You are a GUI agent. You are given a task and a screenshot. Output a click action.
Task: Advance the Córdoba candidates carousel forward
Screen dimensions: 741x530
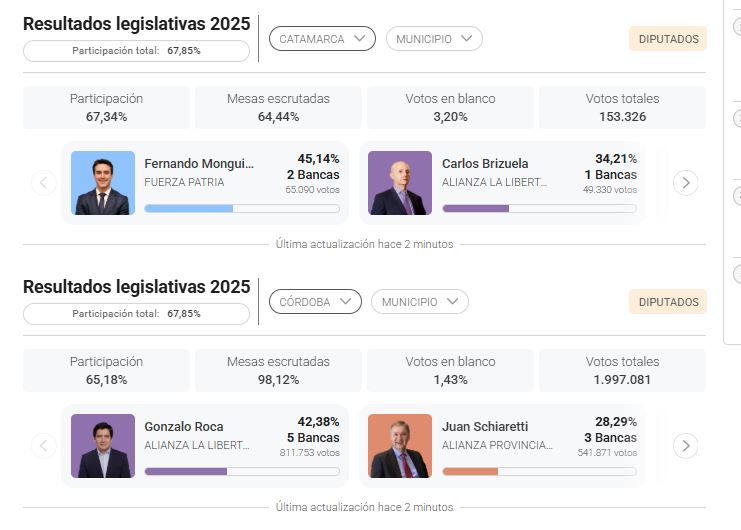point(685,446)
